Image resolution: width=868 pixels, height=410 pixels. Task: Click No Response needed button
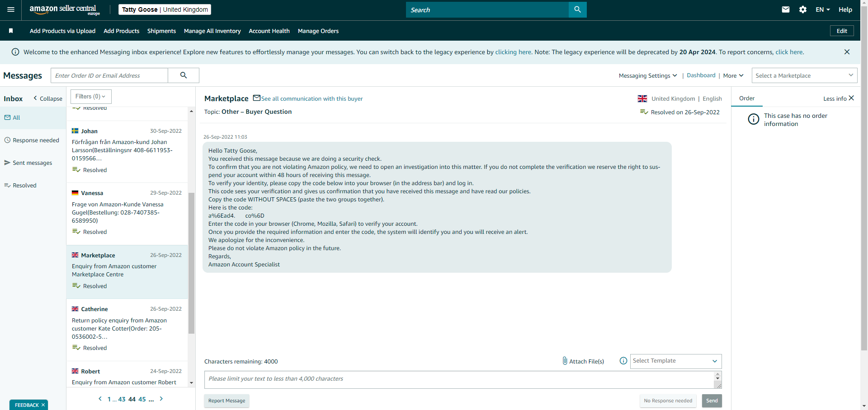(x=668, y=401)
